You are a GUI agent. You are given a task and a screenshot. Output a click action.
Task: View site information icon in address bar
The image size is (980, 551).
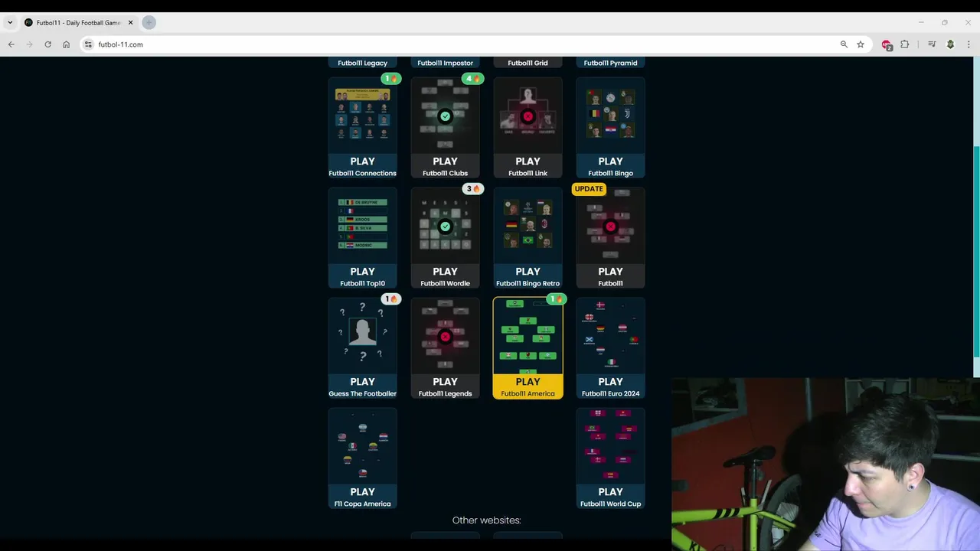point(88,44)
